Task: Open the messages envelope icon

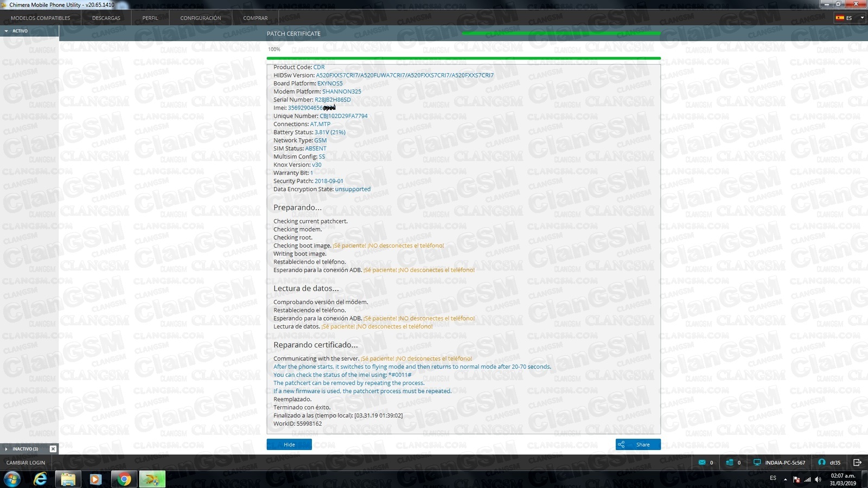Action: [702, 463]
